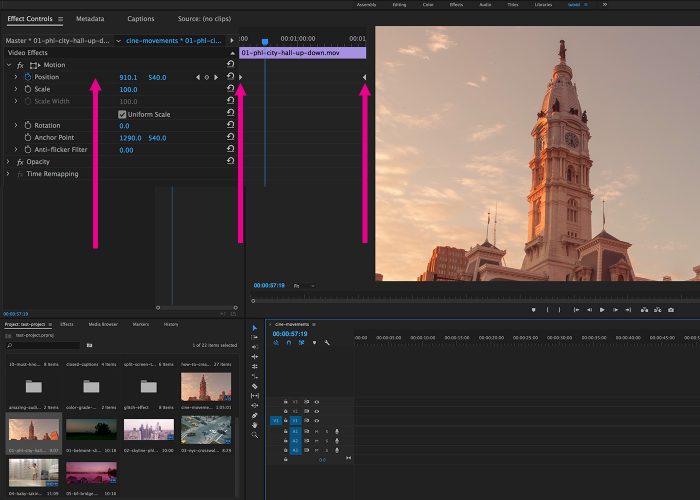This screenshot has height=500, width=700.
Task: Toggle the Rotation animation stopwatch
Action: coord(28,125)
